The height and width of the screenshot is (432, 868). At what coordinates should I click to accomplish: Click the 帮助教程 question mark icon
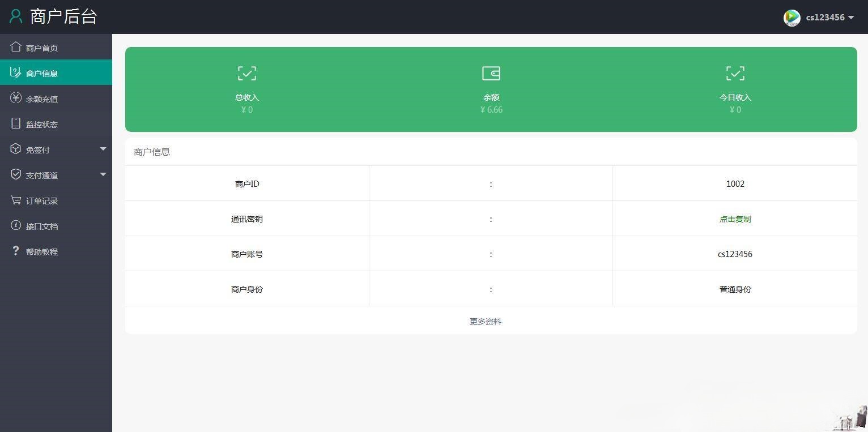coord(16,251)
